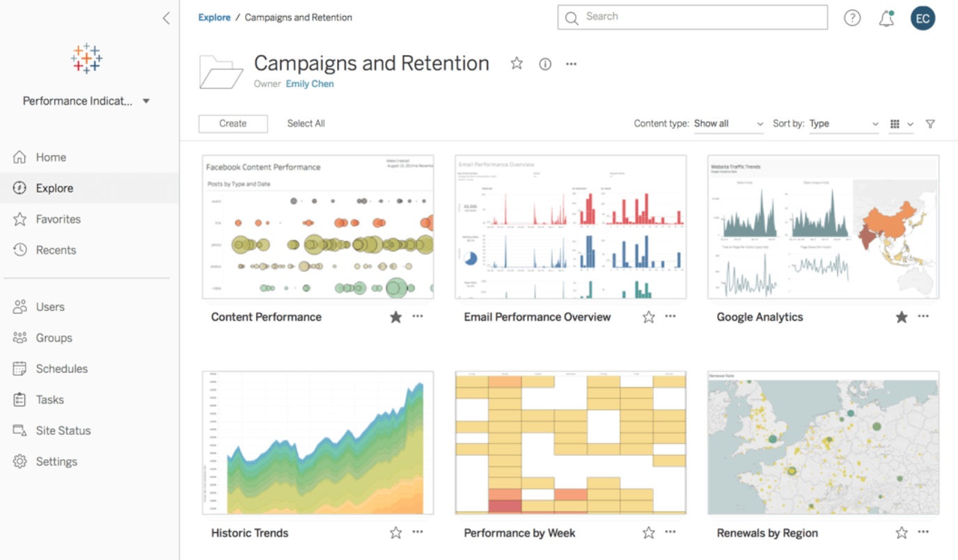This screenshot has height=560, width=958.
Task: Open the Google Analytics workbook thumbnail
Action: click(823, 227)
